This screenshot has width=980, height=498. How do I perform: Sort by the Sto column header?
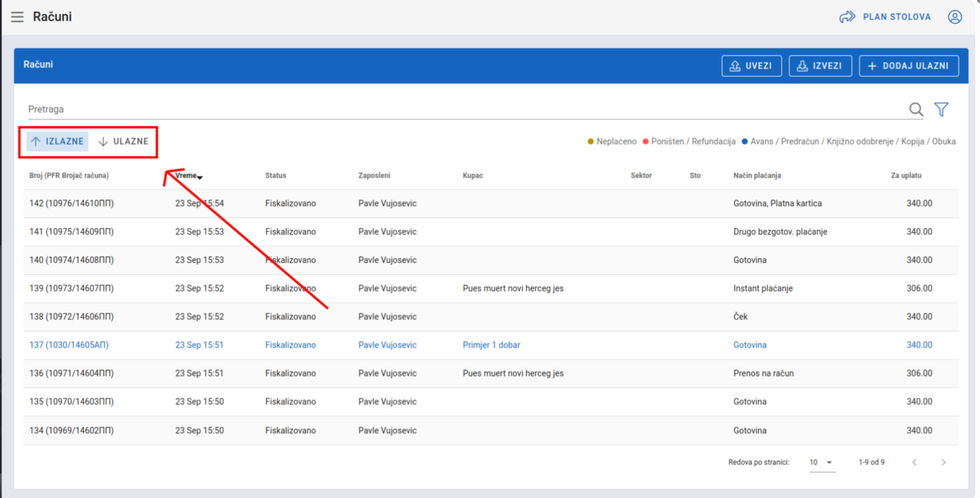click(x=695, y=176)
